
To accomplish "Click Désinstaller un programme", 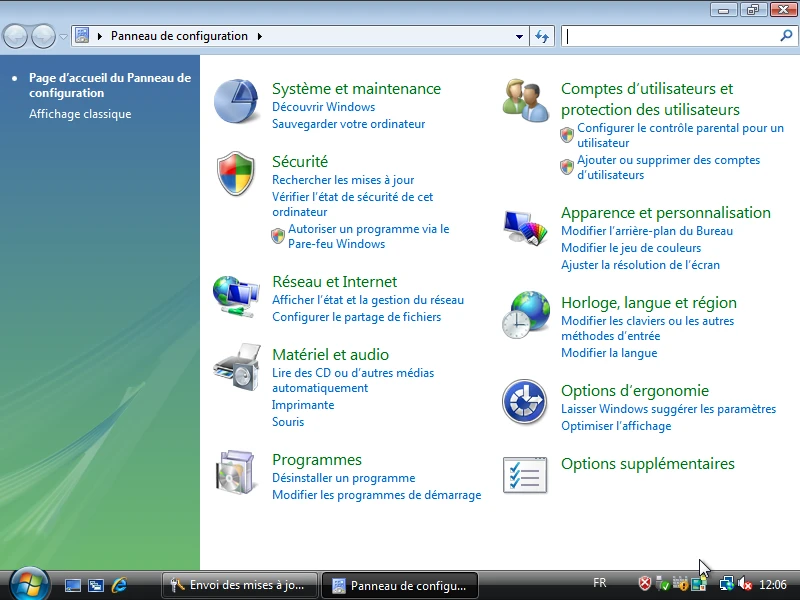I will (343, 478).
